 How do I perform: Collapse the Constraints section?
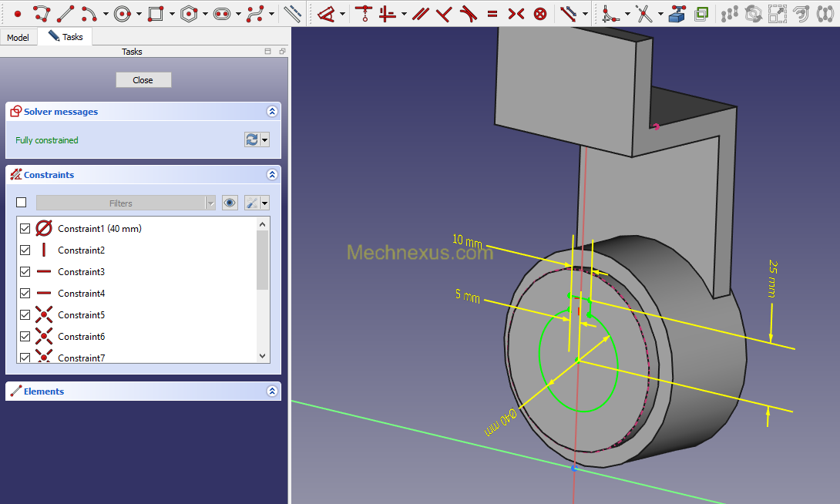point(272,175)
